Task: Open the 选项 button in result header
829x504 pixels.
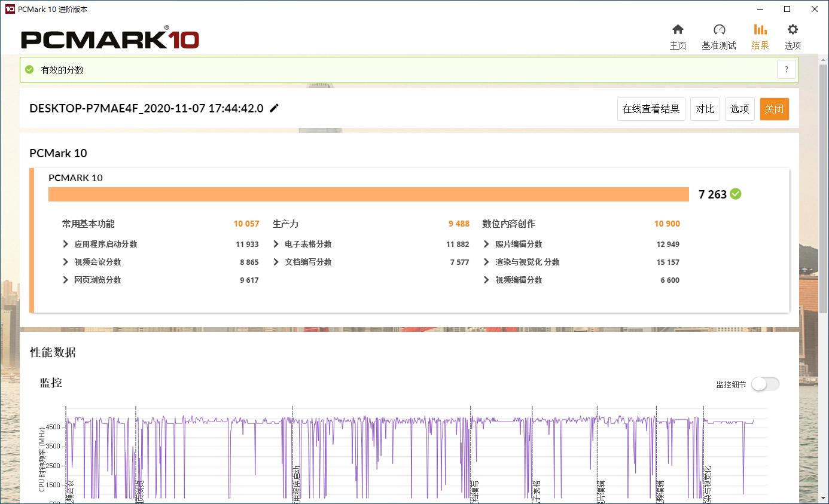Action: (x=739, y=109)
